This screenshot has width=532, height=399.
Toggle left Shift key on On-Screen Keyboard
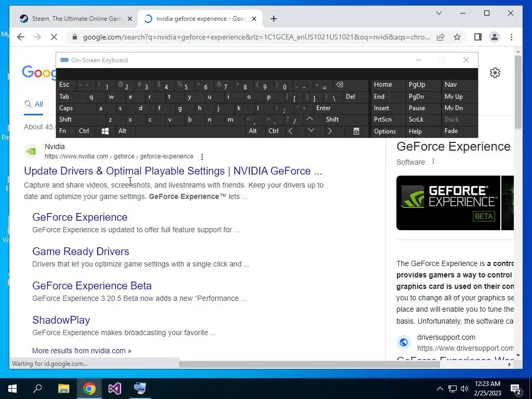coord(80,119)
